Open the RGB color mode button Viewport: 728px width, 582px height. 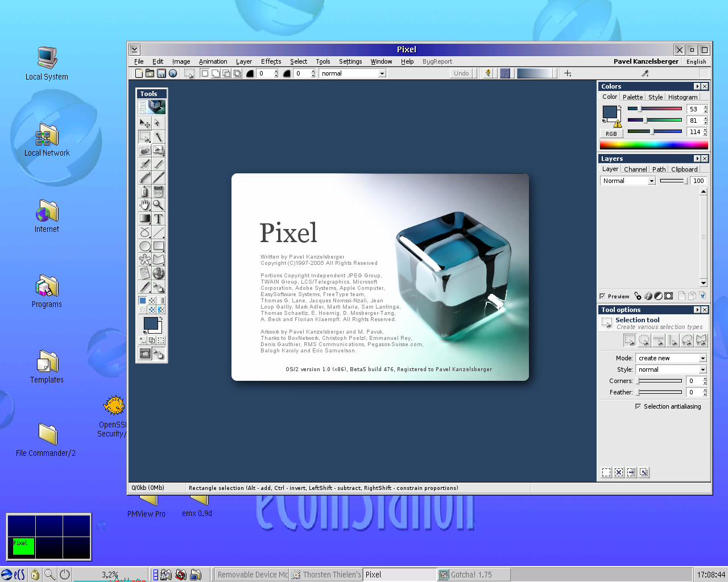point(611,133)
